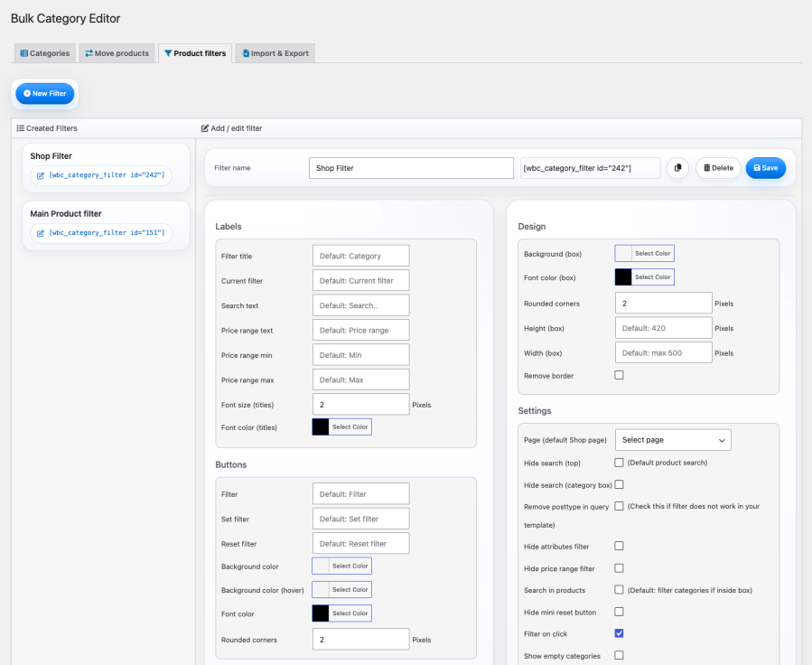This screenshot has width=812, height=665.
Task: Focus the Price range max field
Action: pos(361,380)
